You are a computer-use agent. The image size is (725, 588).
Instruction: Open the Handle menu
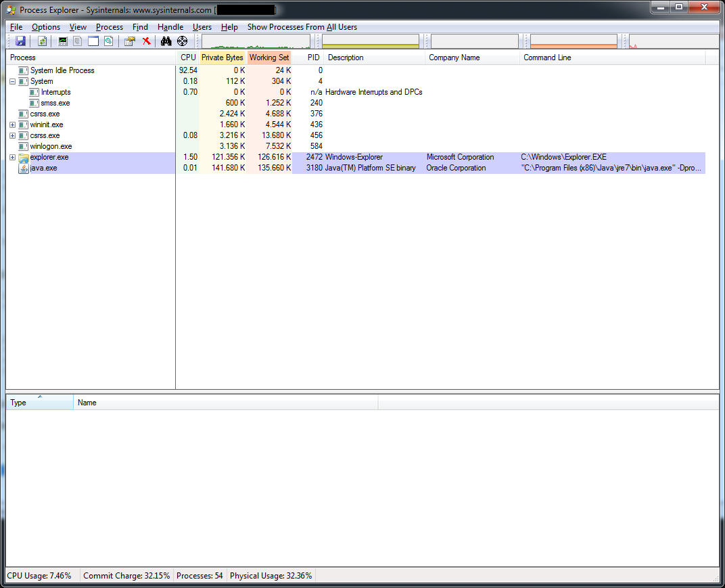tap(170, 27)
